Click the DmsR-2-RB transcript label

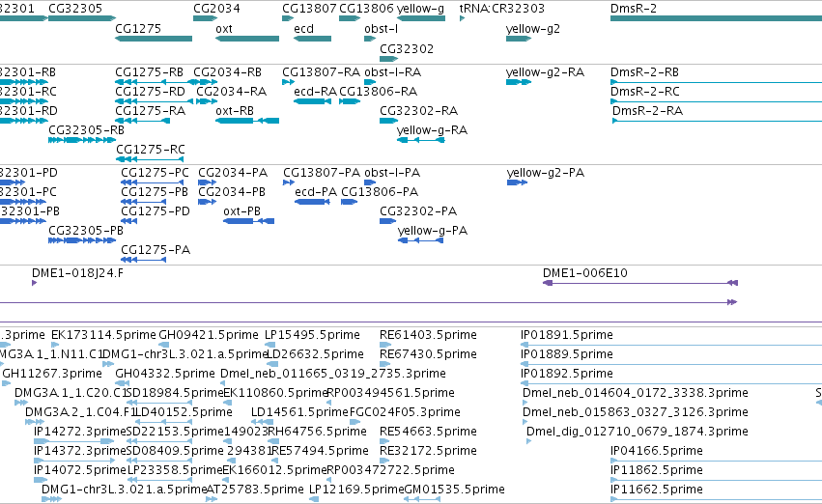click(x=644, y=72)
